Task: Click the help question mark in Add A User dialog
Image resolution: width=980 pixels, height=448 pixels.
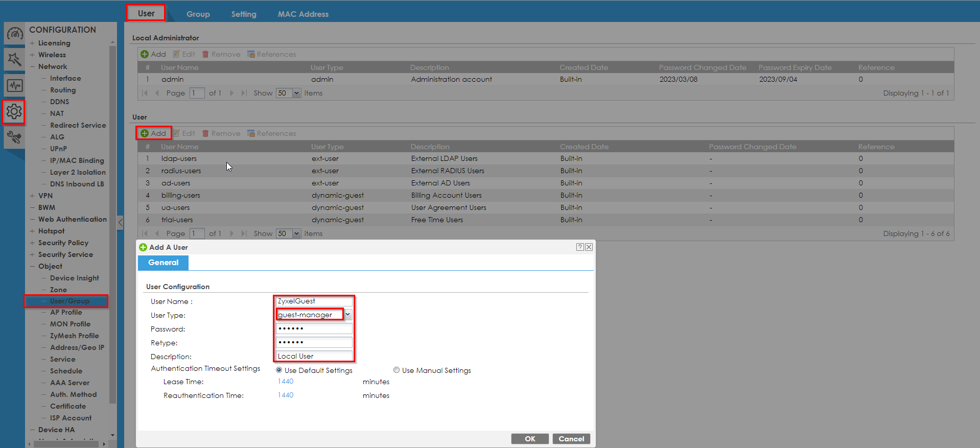Action: 580,247
